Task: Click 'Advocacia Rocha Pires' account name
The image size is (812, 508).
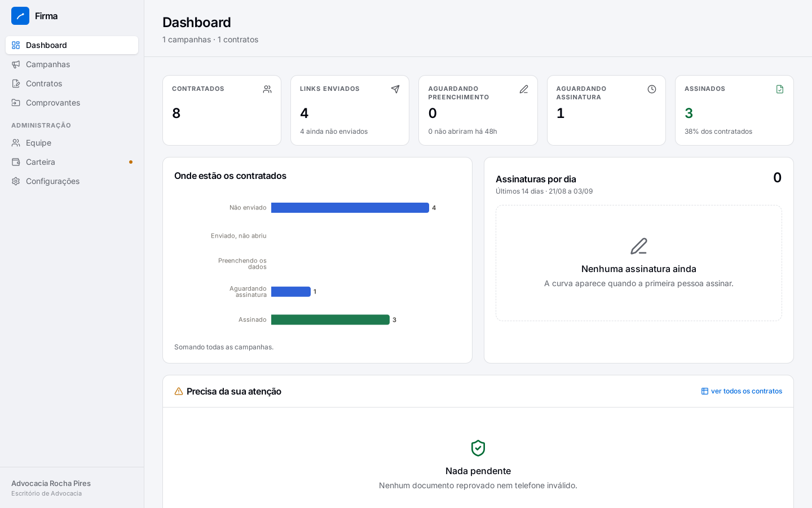Action: (x=51, y=483)
